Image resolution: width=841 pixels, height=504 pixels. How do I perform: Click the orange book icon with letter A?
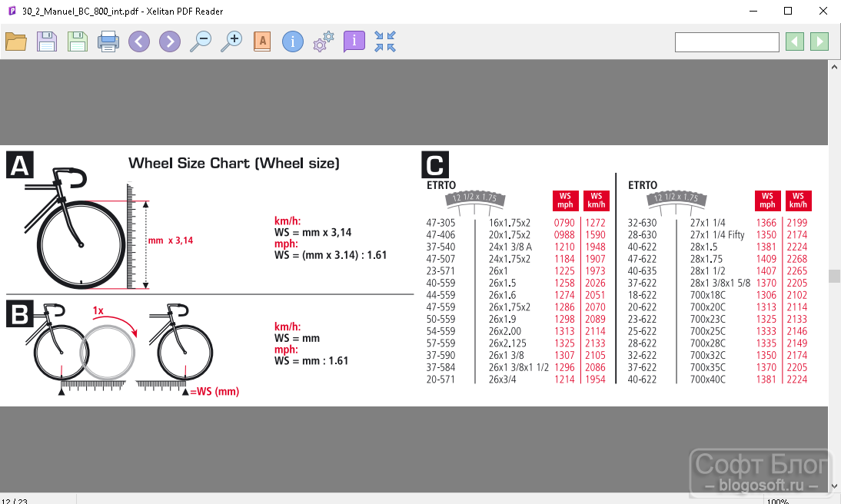point(262,41)
